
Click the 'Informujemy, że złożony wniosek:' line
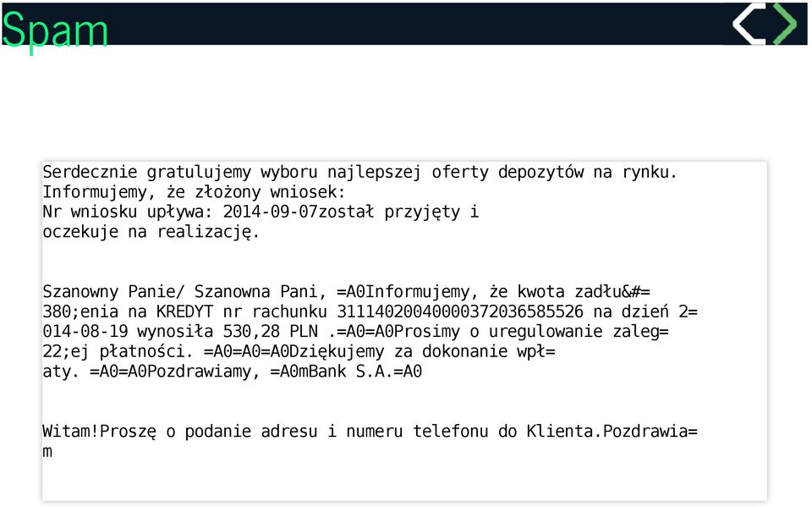[194, 192]
